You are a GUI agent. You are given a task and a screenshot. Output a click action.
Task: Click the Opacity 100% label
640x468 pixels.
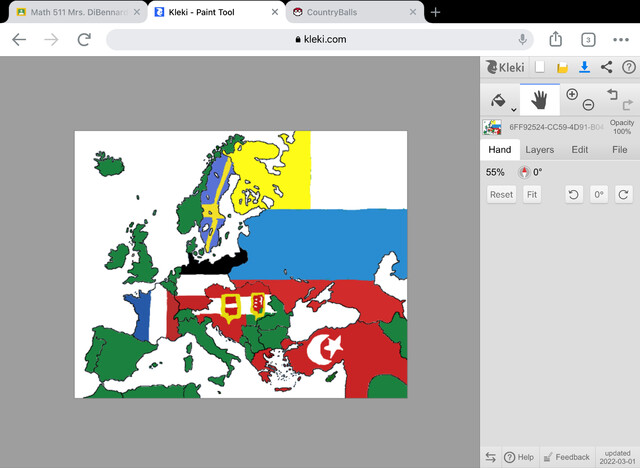click(622, 127)
